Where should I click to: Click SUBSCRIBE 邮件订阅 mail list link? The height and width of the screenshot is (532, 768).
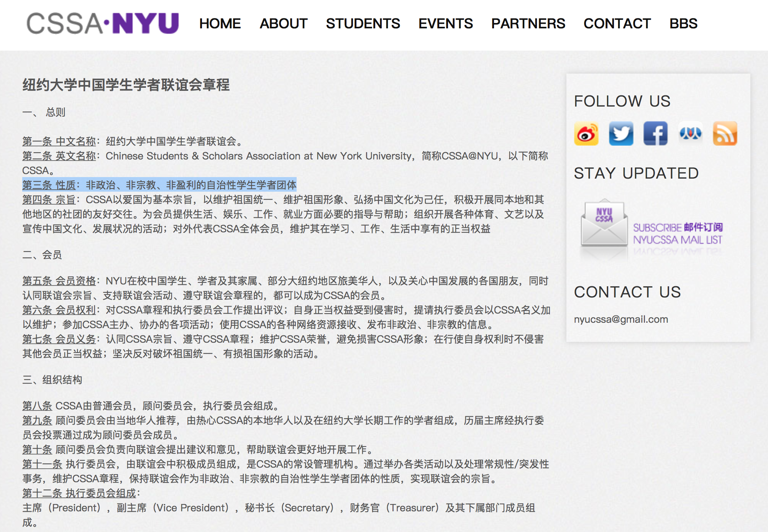pos(678,228)
